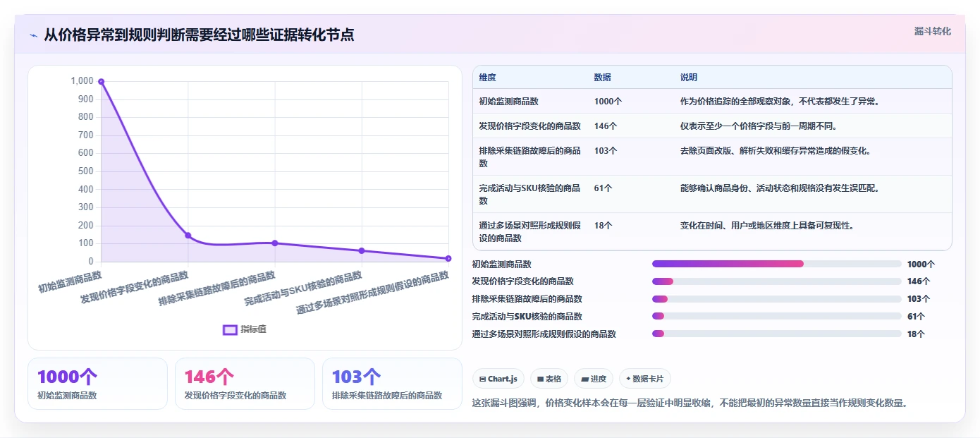Click the 说明 column header
This screenshot has width=980, height=438.
[689, 78]
